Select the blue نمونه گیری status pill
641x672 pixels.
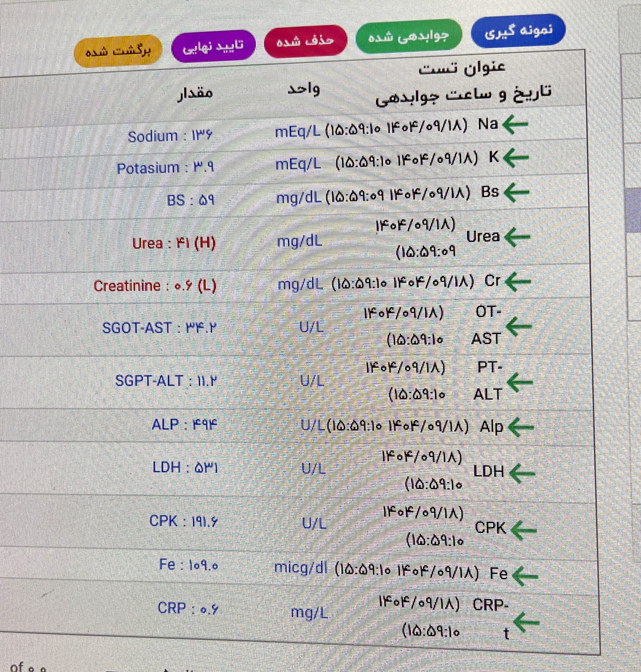click(x=518, y=31)
